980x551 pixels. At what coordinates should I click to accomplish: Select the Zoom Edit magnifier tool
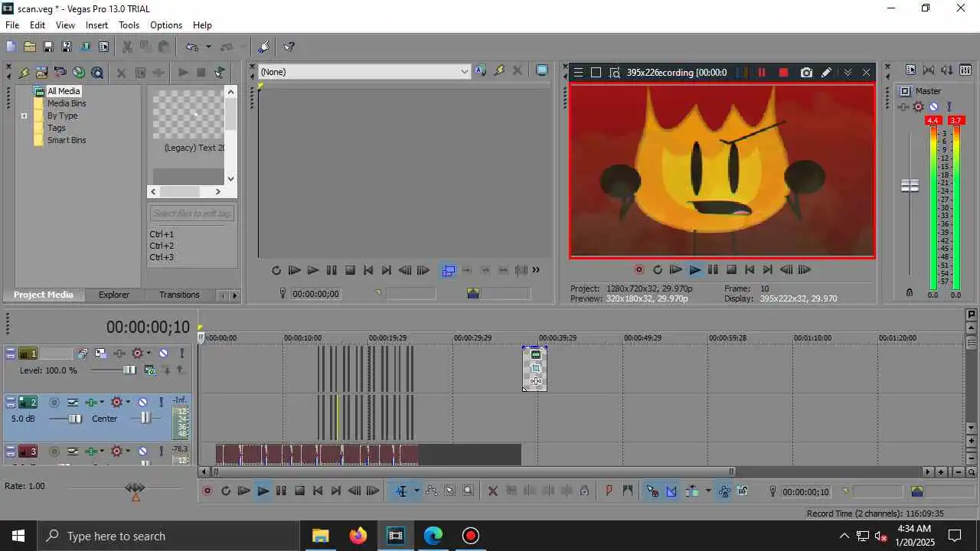pyautogui.click(x=468, y=491)
